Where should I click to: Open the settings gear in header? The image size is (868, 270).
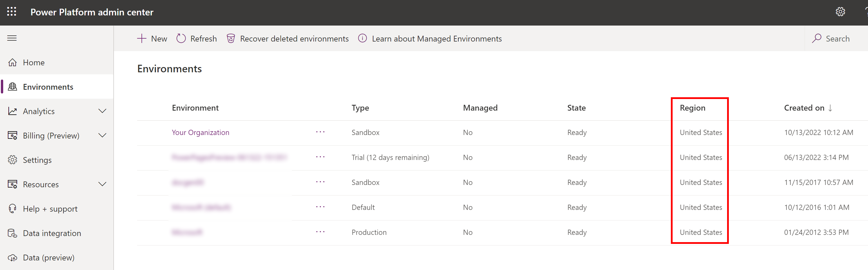point(840,12)
